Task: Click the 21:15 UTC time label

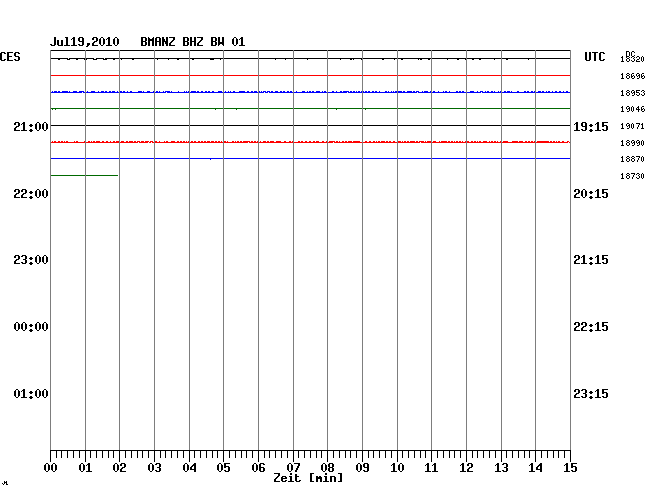Action: [x=591, y=260]
